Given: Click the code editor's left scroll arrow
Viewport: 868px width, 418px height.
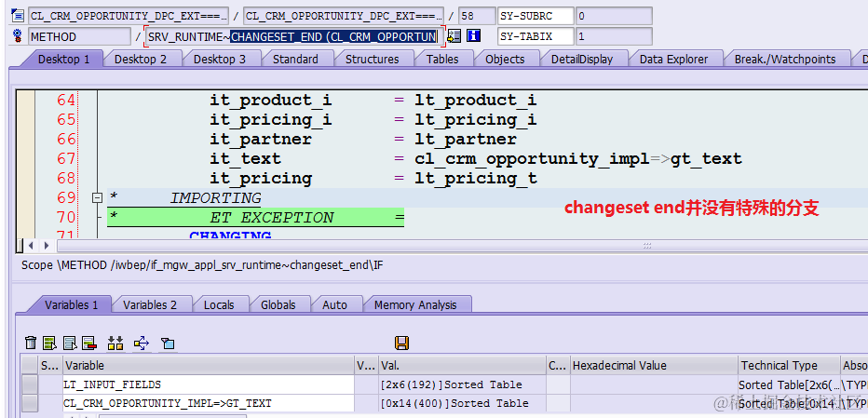Looking at the screenshot, I should (32, 245).
